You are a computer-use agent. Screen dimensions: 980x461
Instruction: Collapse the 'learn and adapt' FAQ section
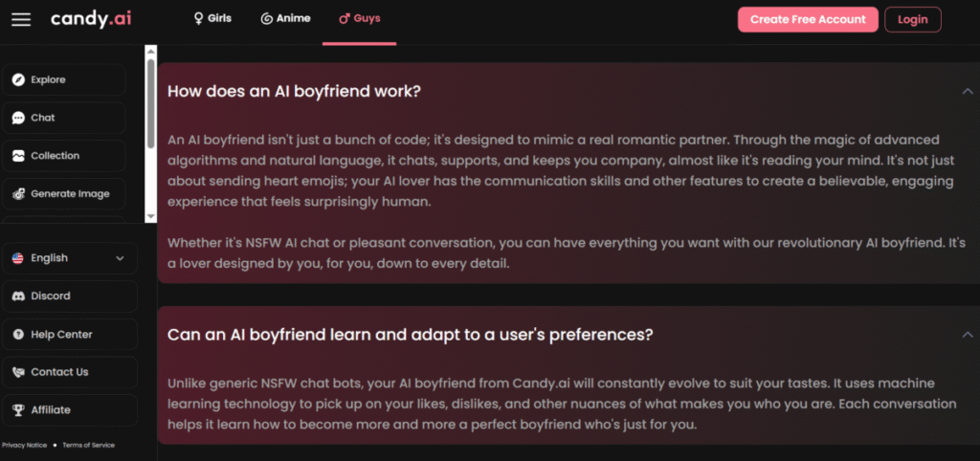tap(967, 335)
